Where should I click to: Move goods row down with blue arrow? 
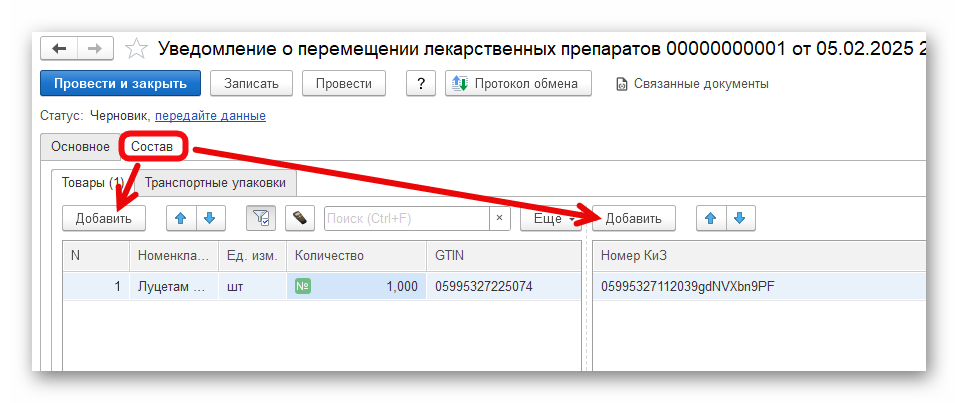click(210, 219)
